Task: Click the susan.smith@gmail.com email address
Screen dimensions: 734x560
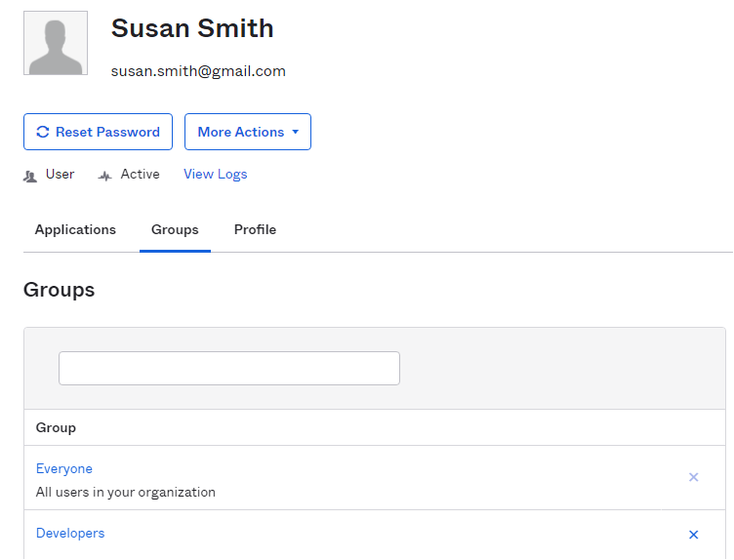Action: (x=198, y=71)
